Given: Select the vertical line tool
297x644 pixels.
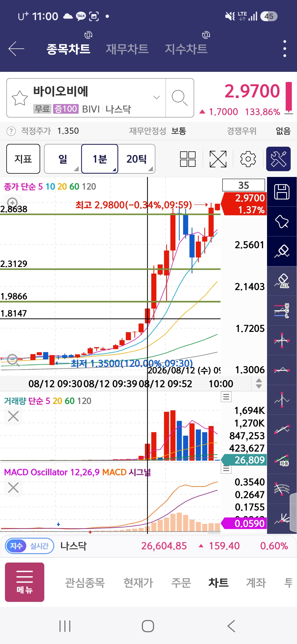Looking at the screenshot, I should [282, 400].
